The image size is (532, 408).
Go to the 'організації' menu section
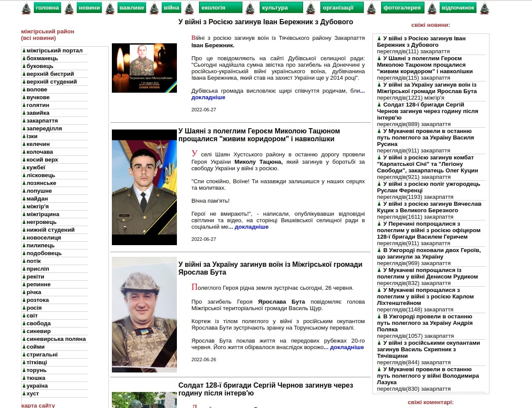(342, 8)
